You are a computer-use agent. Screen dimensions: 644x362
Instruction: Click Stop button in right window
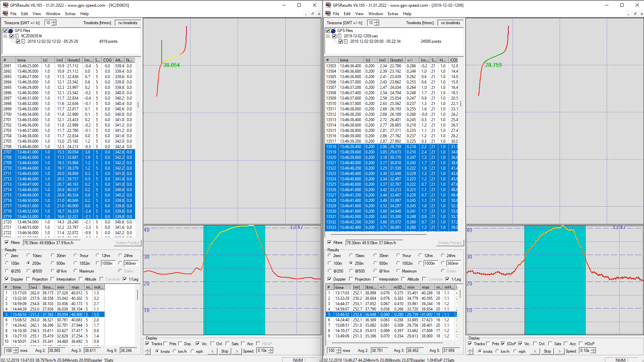click(547, 351)
